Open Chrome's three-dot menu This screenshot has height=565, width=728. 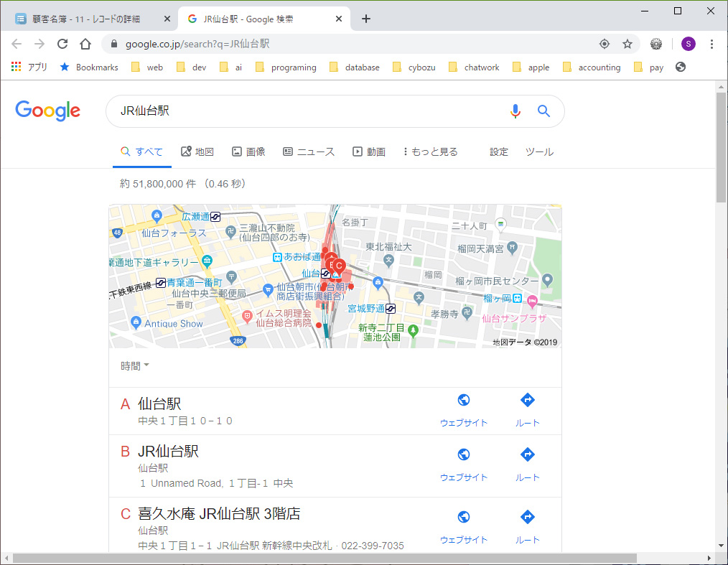(x=711, y=44)
